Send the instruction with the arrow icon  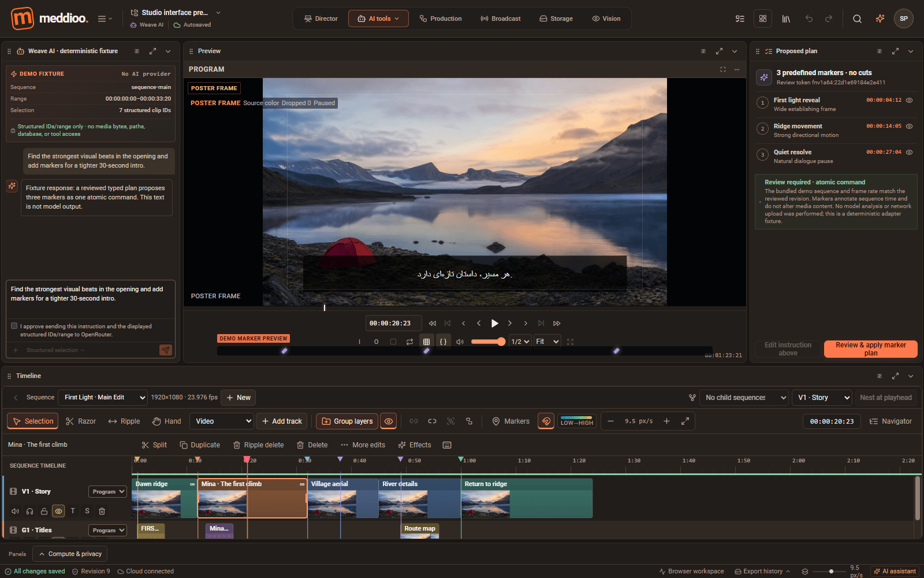pyautogui.click(x=166, y=350)
